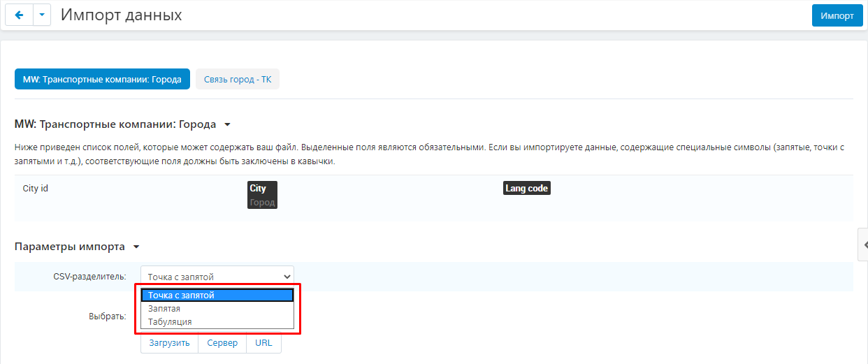Expand the right sidebar arrow handle
868x364 pixels.
click(x=864, y=245)
